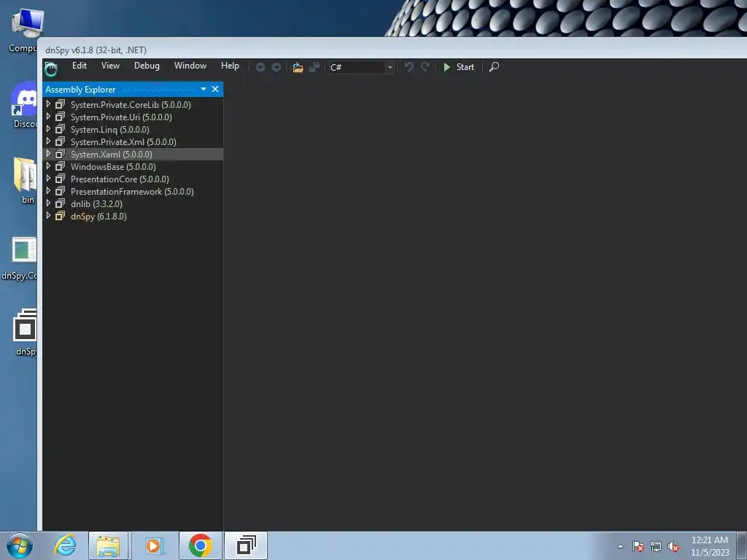Expand the System.Private.Xml node
The height and width of the screenshot is (560, 747).
tap(48, 141)
